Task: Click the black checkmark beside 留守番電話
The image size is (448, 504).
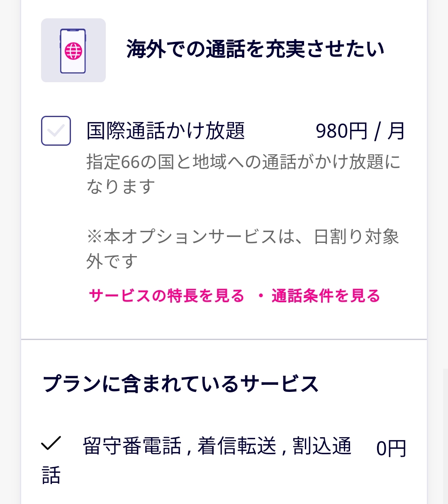Action: tap(51, 443)
